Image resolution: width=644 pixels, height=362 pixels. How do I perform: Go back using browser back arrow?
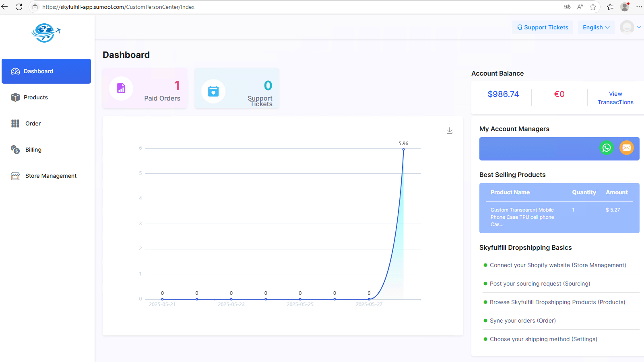pyautogui.click(x=5, y=7)
